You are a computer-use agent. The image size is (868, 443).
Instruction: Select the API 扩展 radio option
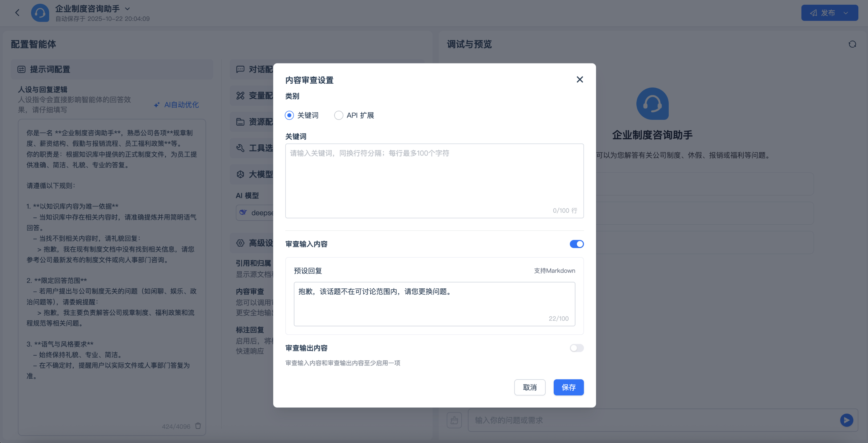(338, 115)
